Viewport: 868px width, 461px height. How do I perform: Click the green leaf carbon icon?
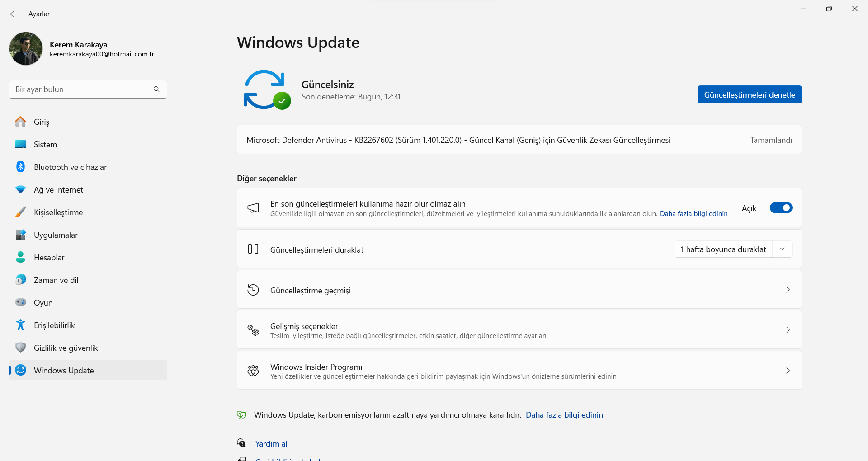coord(241,414)
